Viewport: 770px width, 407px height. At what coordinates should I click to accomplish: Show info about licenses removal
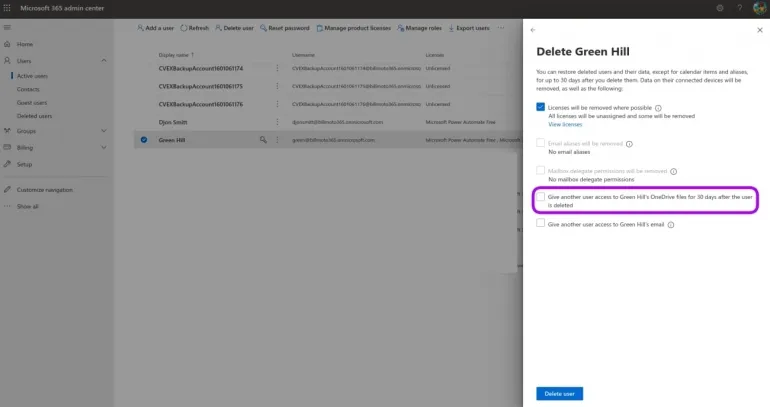[658, 108]
